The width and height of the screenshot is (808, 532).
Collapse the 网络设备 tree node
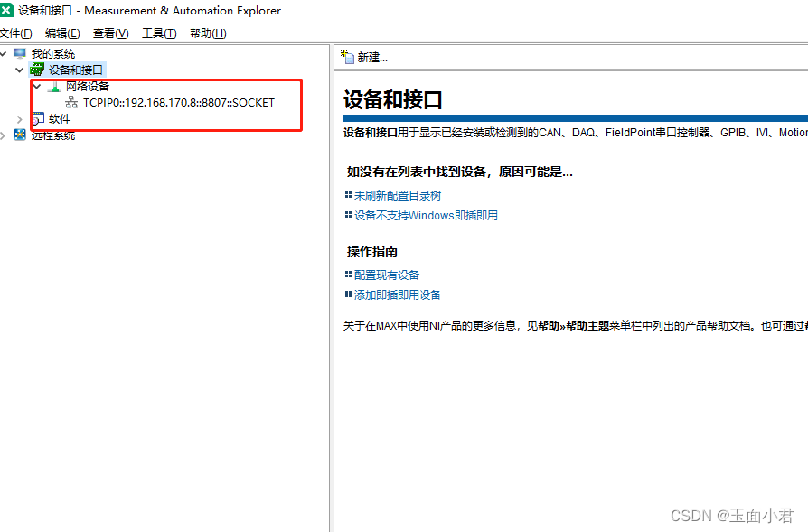[x=37, y=87]
